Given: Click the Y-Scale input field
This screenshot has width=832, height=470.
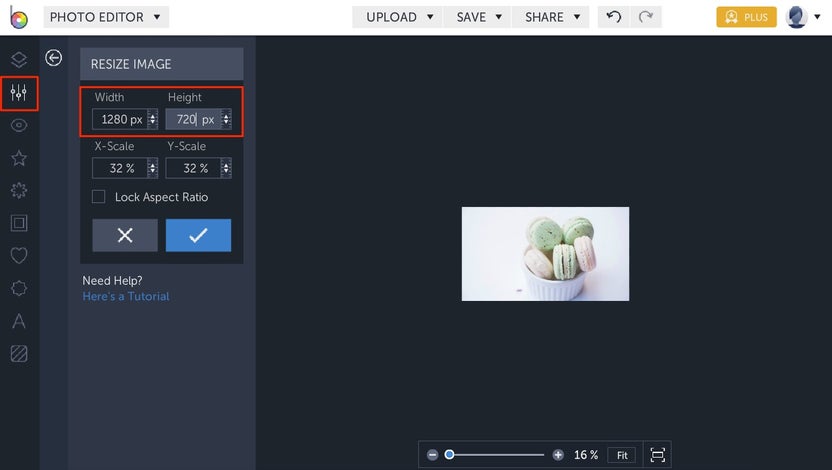Looking at the screenshot, I should pyautogui.click(x=194, y=168).
